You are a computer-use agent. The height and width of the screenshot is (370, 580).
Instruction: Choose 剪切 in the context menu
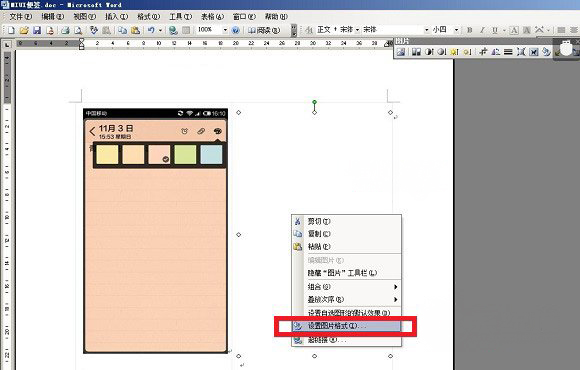click(x=347, y=221)
